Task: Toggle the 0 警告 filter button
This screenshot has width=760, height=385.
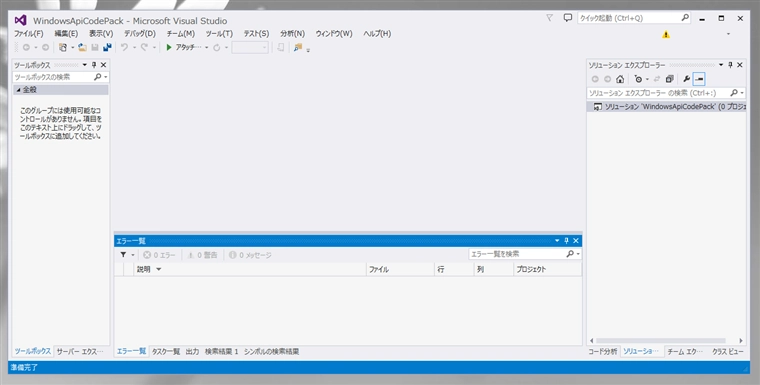Action: point(203,255)
